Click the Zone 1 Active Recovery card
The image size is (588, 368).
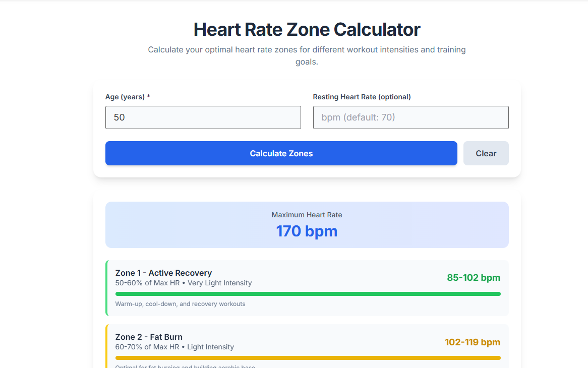coord(307,287)
